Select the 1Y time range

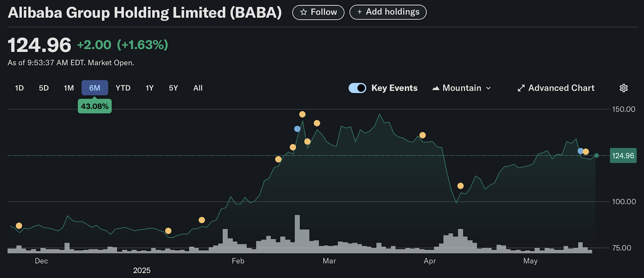[x=150, y=88]
